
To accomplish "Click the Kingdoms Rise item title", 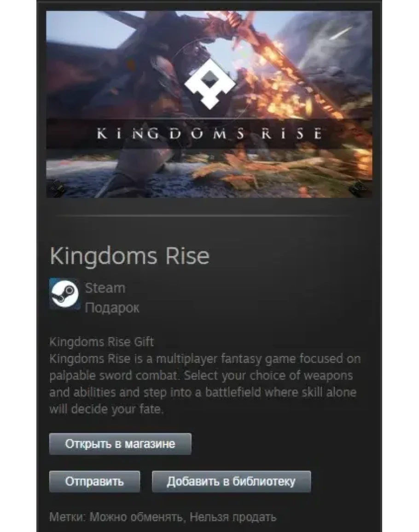I will (129, 256).
